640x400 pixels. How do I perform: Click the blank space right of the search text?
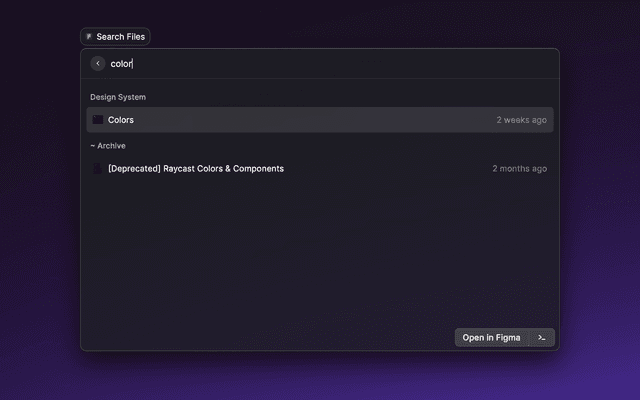(x=350, y=64)
